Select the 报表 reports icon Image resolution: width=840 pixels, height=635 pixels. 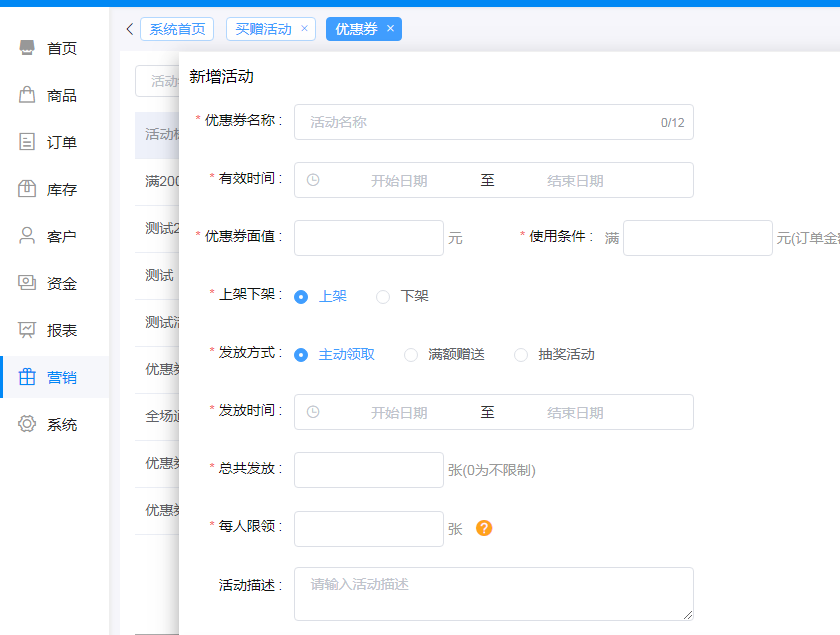pos(24,329)
